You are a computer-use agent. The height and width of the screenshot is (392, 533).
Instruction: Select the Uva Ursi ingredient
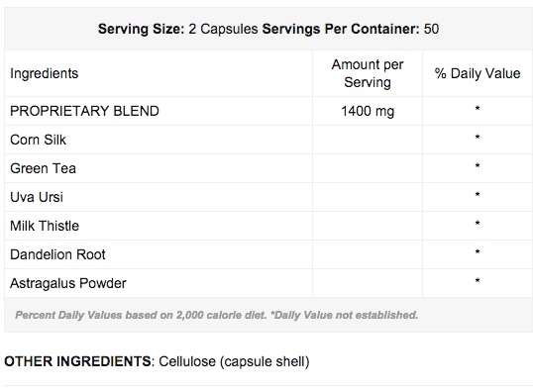[x=37, y=197]
